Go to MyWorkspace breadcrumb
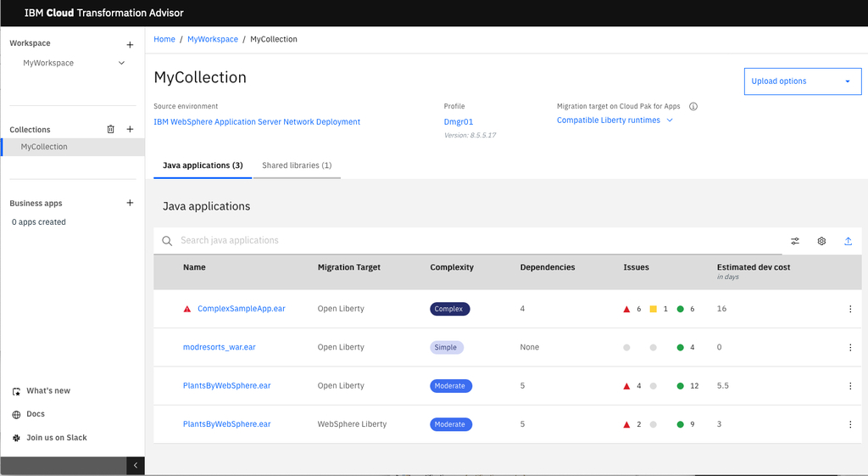 tap(213, 39)
